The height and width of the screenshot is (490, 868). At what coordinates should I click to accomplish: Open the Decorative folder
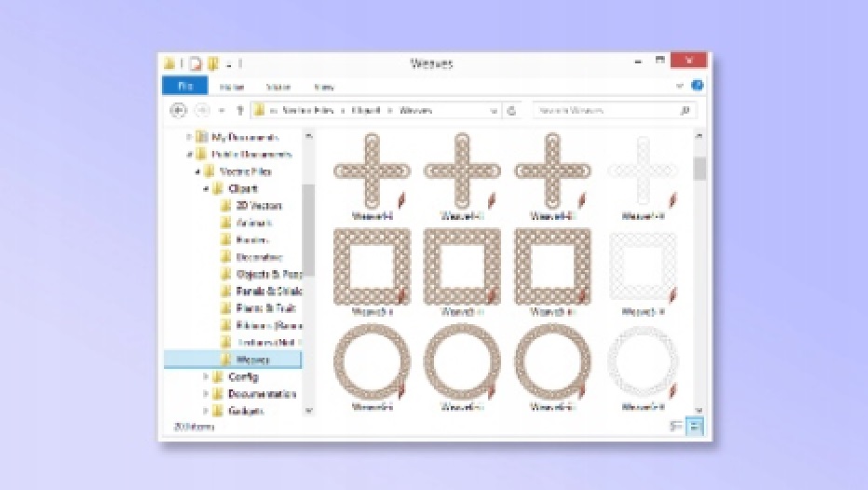click(259, 257)
